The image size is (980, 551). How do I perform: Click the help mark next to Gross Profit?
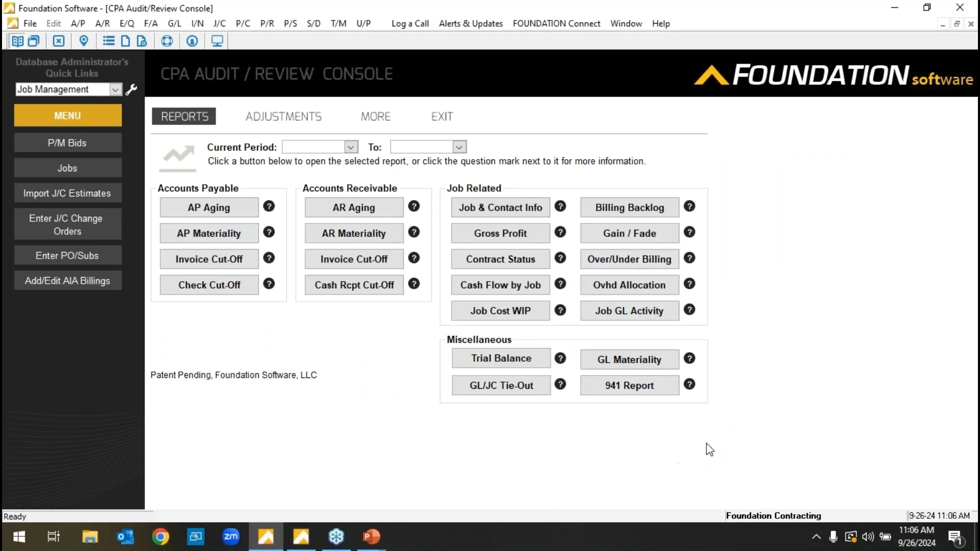point(560,233)
